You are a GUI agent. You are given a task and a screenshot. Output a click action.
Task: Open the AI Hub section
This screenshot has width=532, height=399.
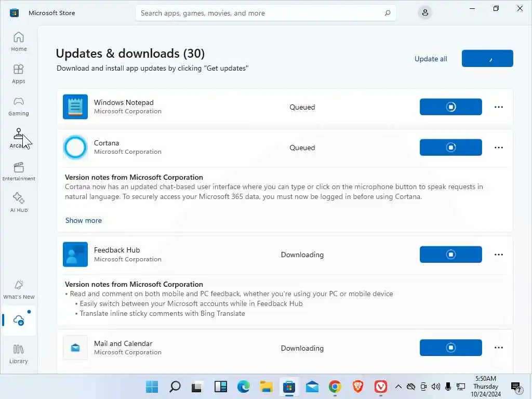coord(19,203)
